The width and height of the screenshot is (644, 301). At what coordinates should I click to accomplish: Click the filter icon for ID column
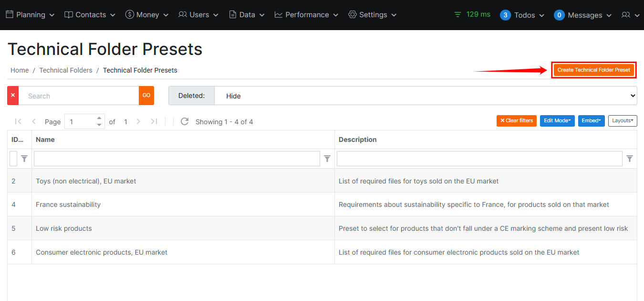24,159
